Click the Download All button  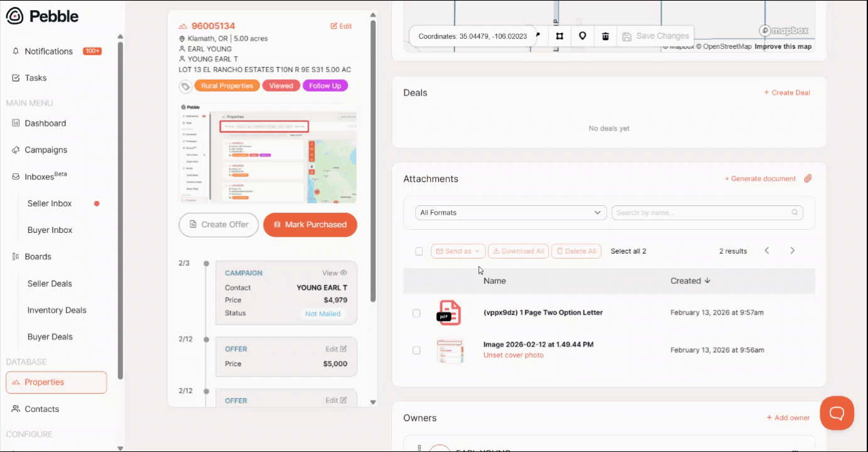pos(518,251)
